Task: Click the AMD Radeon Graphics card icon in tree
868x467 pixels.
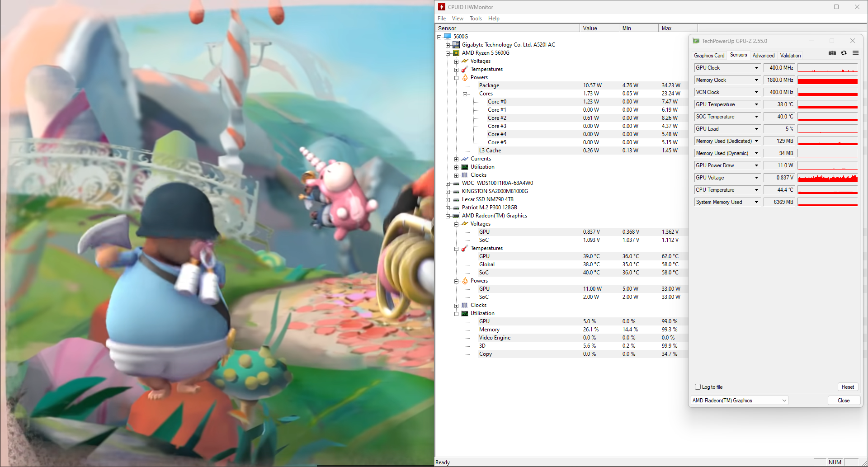Action: (456, 216)
